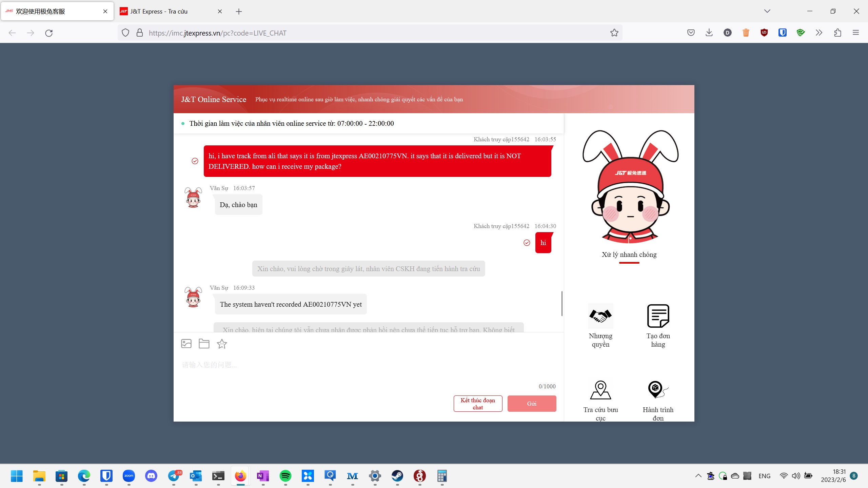This screenshot has height=488, width=868.
Task: Click the image upload icon in chat
Action: pos(186,344)
